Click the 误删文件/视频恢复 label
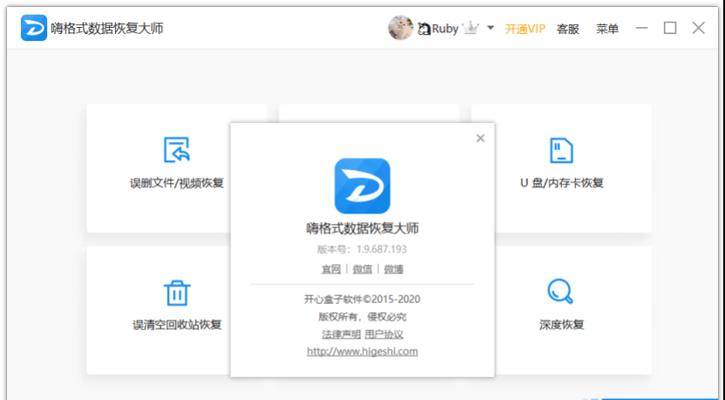Image resolution: width=725 pixels, height=400 pixels. (x=177, y=183)
